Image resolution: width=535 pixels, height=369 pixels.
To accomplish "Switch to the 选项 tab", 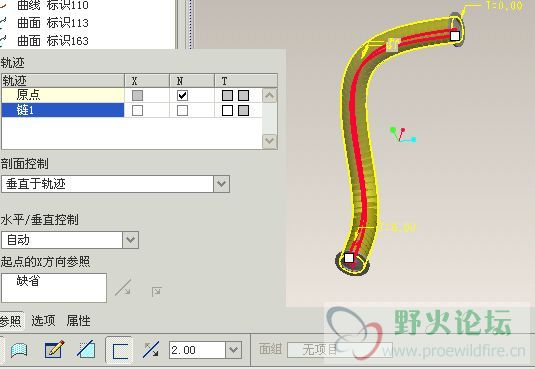I will 43,321.
